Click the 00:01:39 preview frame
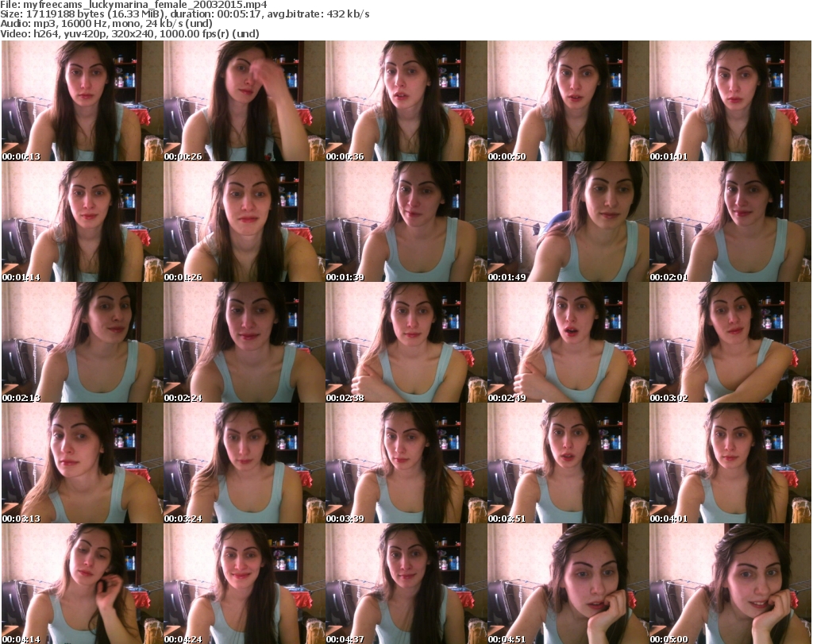Viewport: 813px width, 644px height. (x=406, y=222)
